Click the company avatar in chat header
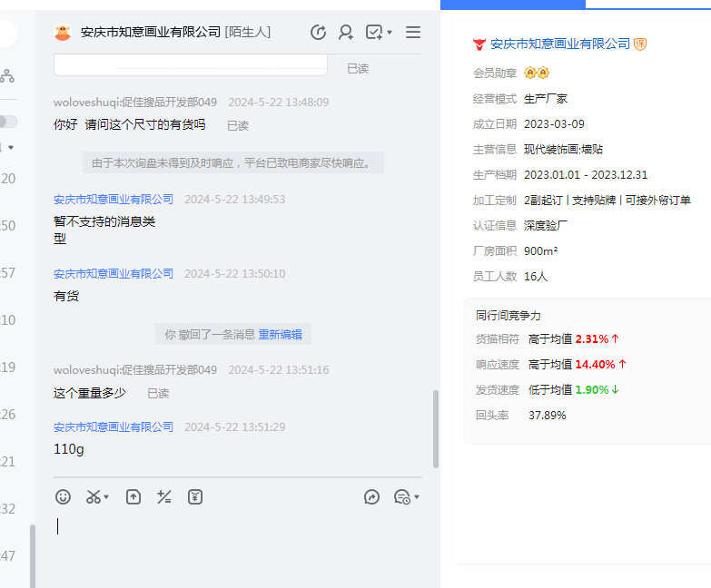 point(63,33)
